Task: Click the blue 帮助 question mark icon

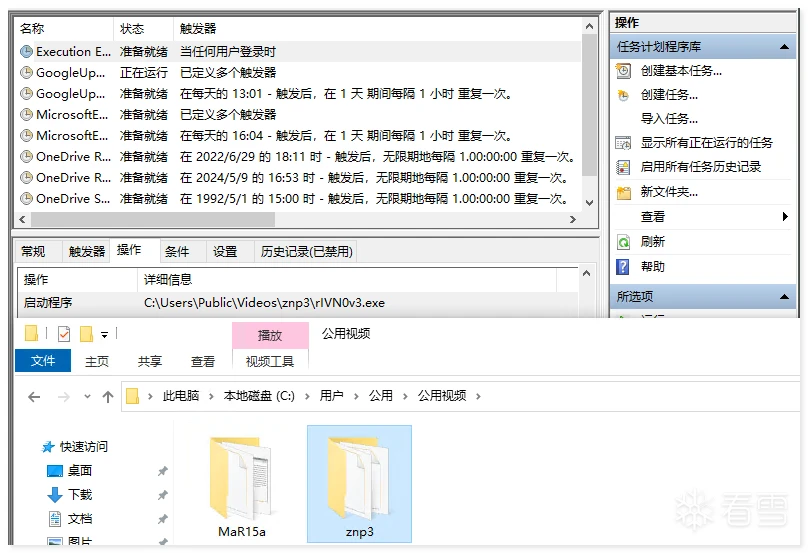Action: pyautogui.click(x=622, y=267)
